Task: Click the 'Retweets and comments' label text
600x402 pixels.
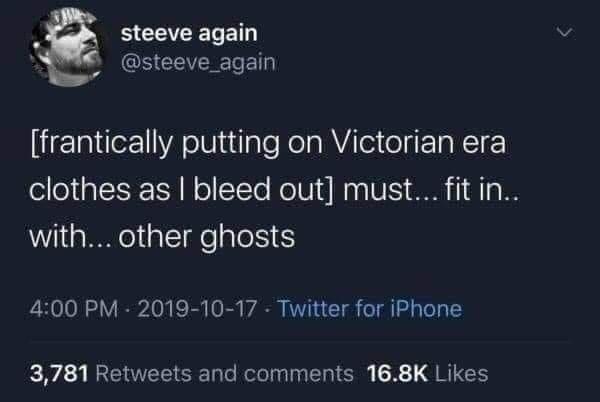Action: [225, 374]
